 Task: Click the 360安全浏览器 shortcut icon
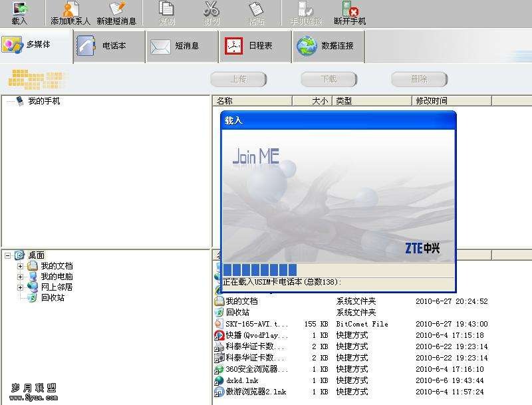(219, 369)
